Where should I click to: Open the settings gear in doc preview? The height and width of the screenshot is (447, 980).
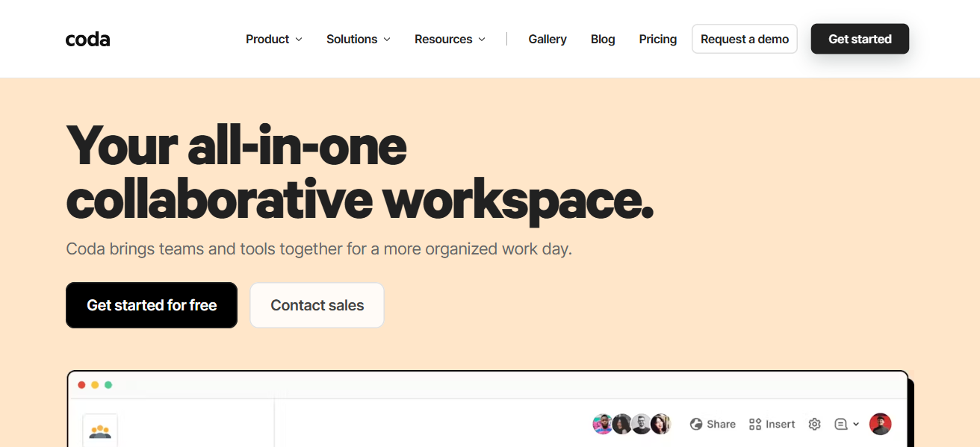pos(815,424)
